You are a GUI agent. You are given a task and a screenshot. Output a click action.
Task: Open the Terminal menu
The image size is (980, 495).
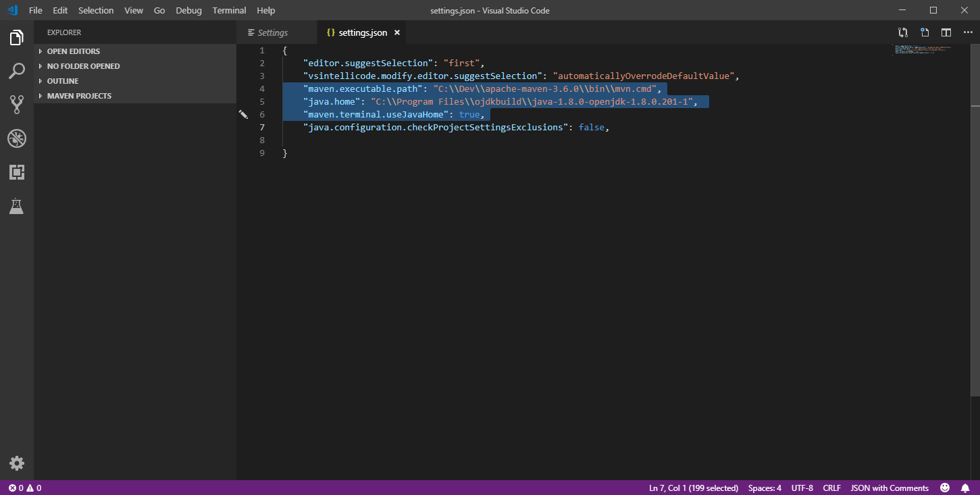[x=230, y=10]
